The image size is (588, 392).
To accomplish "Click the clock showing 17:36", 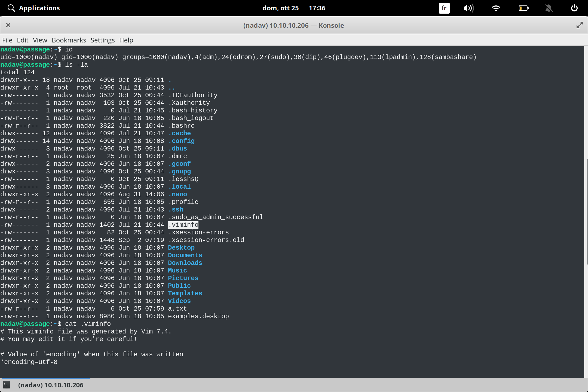I will tap(317, 8).
